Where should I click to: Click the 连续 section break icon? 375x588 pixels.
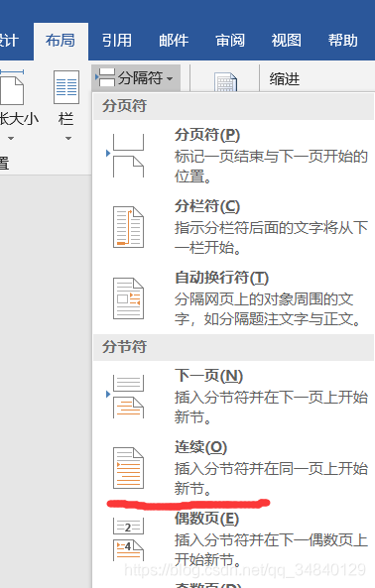point(128,468)
